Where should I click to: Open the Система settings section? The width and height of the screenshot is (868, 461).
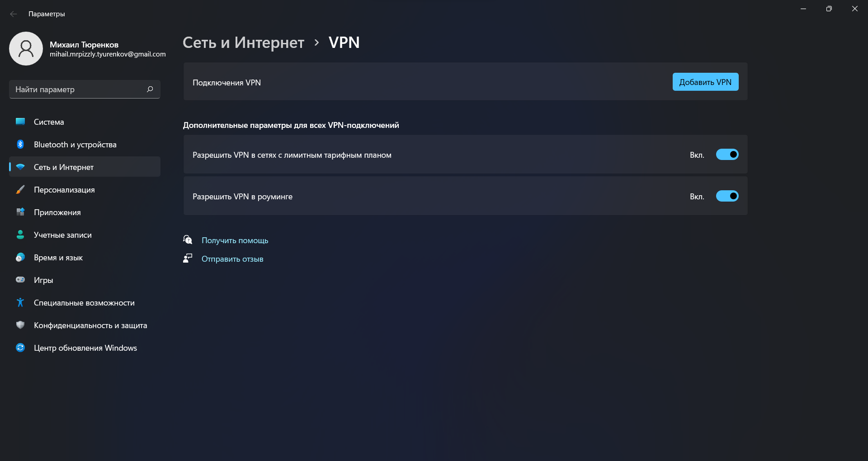tap(85, 122)
